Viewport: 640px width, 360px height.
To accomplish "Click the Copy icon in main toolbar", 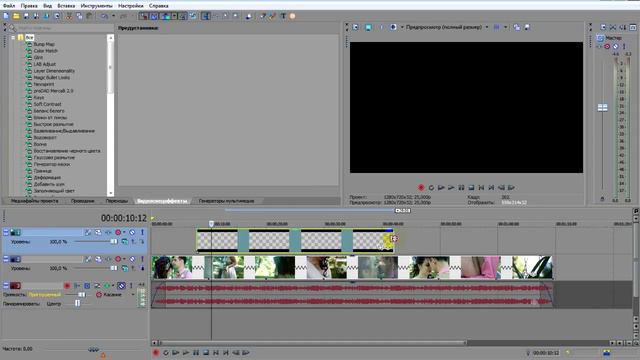I will tap(79, 16).
